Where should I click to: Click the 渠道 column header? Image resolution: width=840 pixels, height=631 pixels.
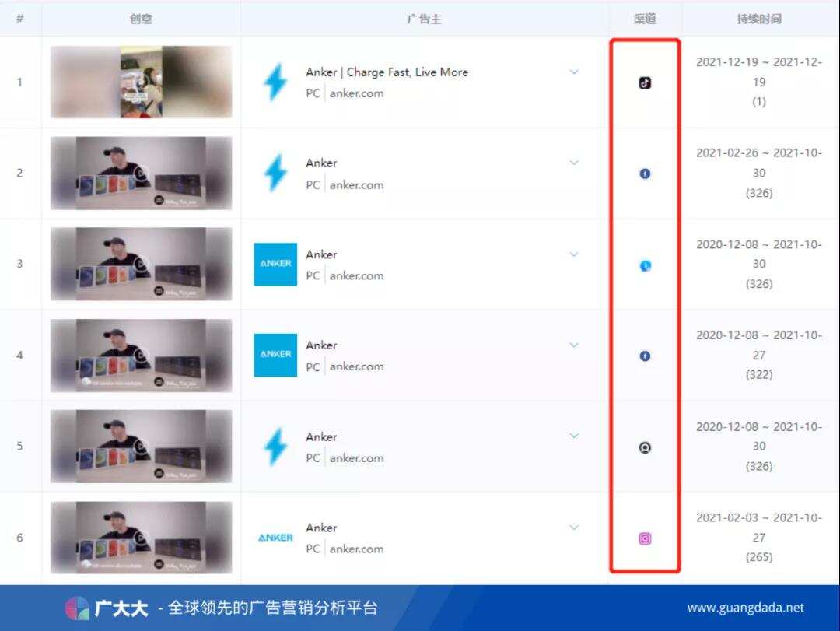(644, 19)
